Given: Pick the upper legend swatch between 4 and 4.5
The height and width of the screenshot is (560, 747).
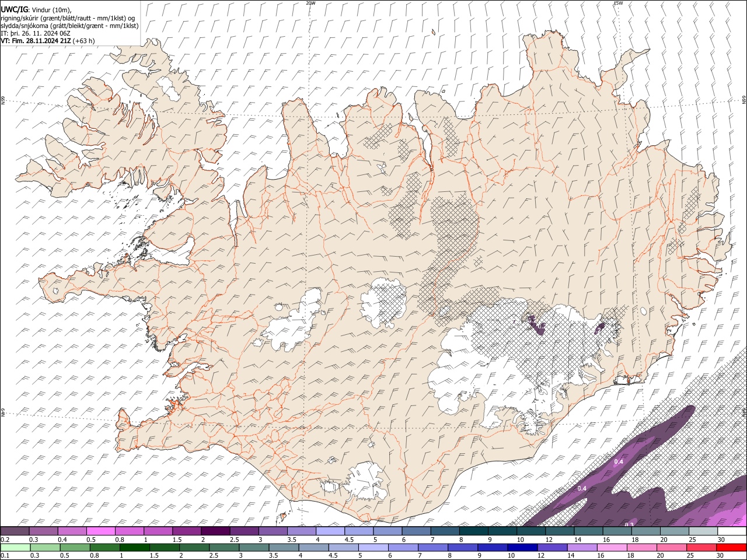Looking at the screenshot, I should click(x=330, y=531).
